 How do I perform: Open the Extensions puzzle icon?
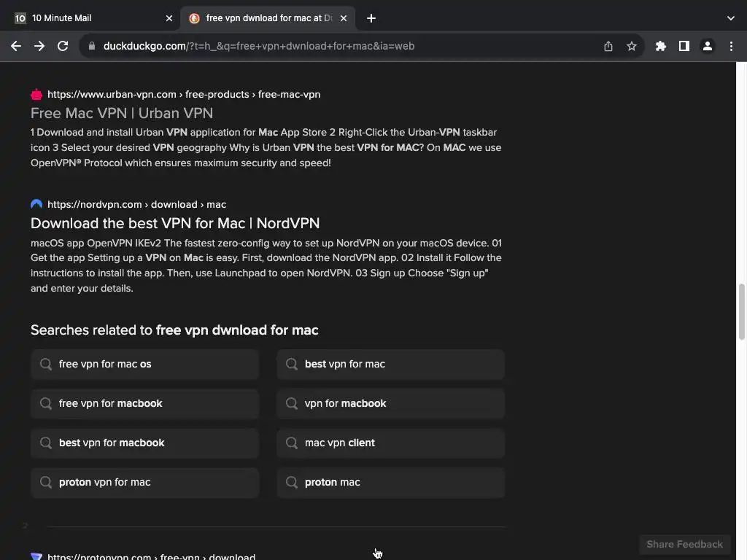coord(660,46)
